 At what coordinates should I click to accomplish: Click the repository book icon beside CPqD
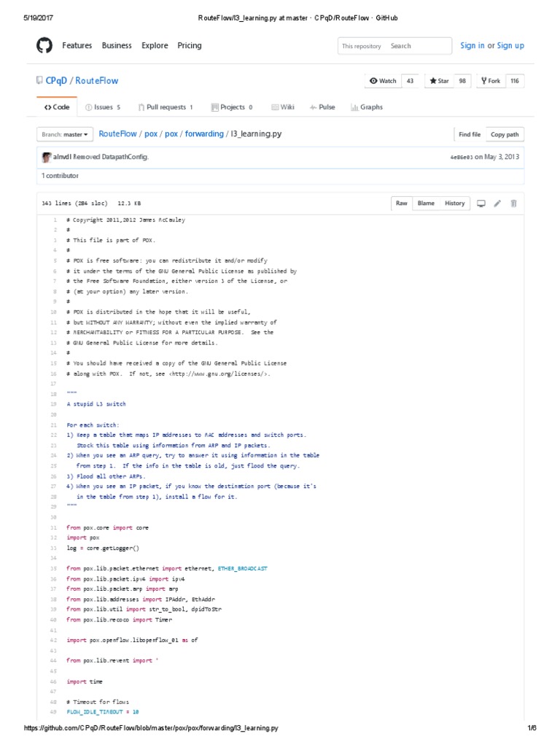click(x=39, y=81)
